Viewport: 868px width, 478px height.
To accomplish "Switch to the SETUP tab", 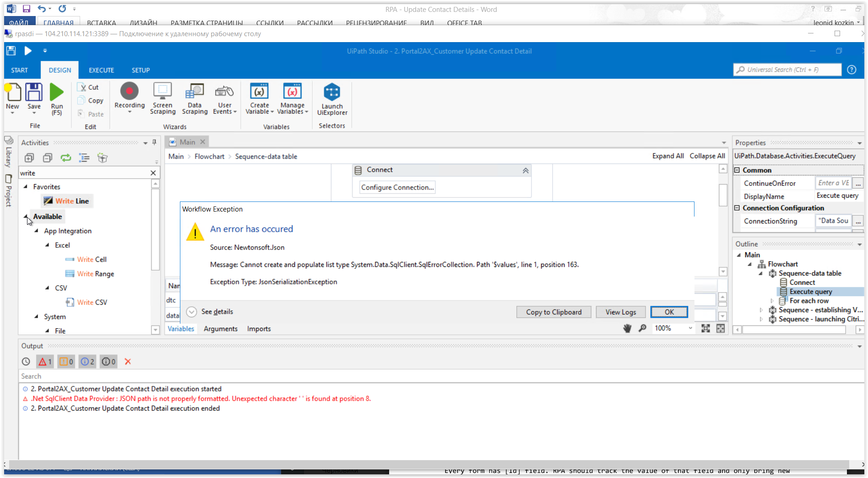I will tap(141, 70).
